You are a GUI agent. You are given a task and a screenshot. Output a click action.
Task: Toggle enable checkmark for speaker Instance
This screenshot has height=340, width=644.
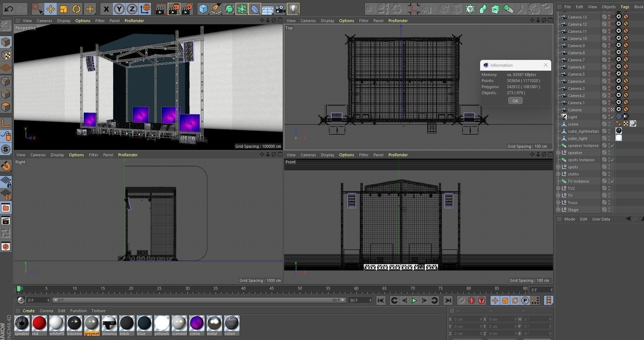(x=613, y=146)
